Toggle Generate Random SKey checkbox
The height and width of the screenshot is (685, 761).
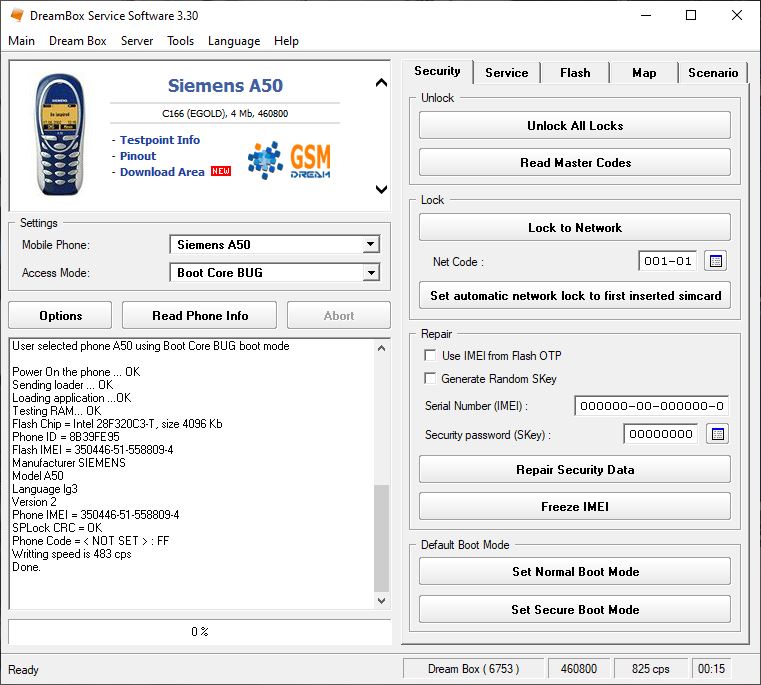coord(430,379)
